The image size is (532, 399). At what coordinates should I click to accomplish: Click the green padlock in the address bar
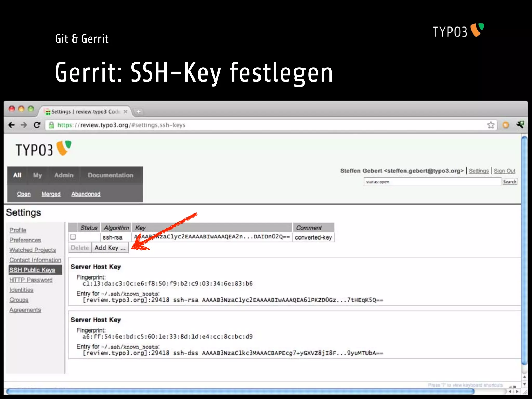tap(51, 125)
